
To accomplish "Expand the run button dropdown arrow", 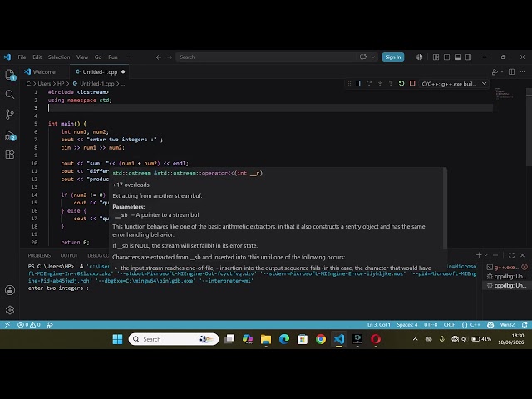I will point(502,72).
